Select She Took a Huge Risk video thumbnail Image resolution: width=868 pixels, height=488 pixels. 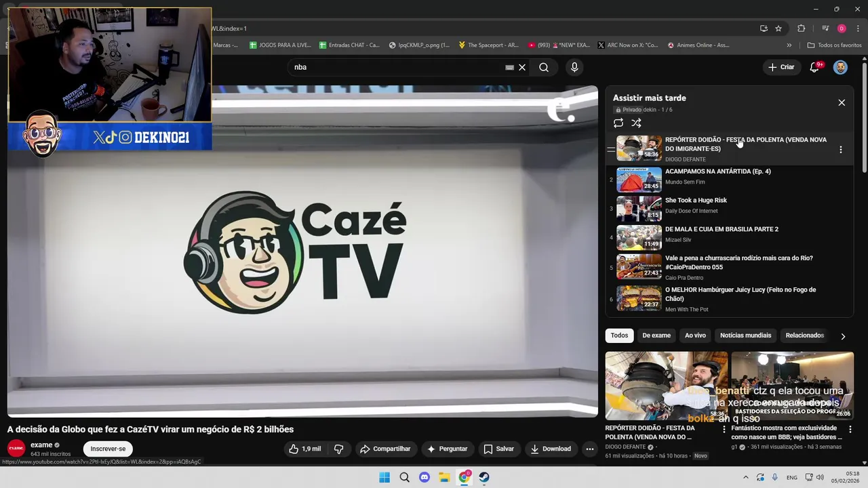(639, 208)
